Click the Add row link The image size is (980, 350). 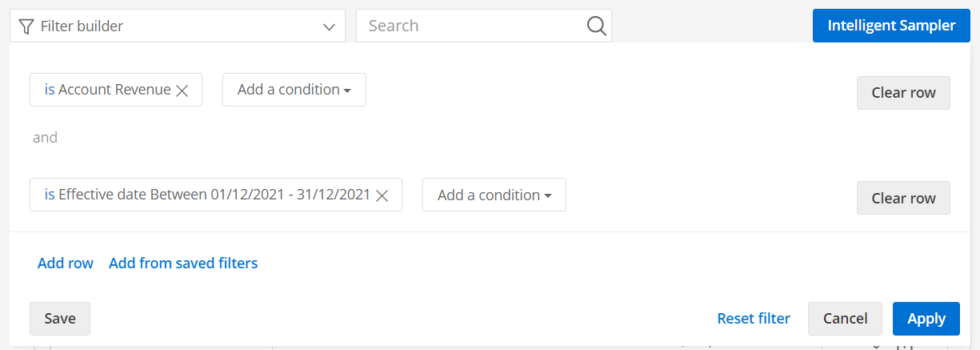66,263
